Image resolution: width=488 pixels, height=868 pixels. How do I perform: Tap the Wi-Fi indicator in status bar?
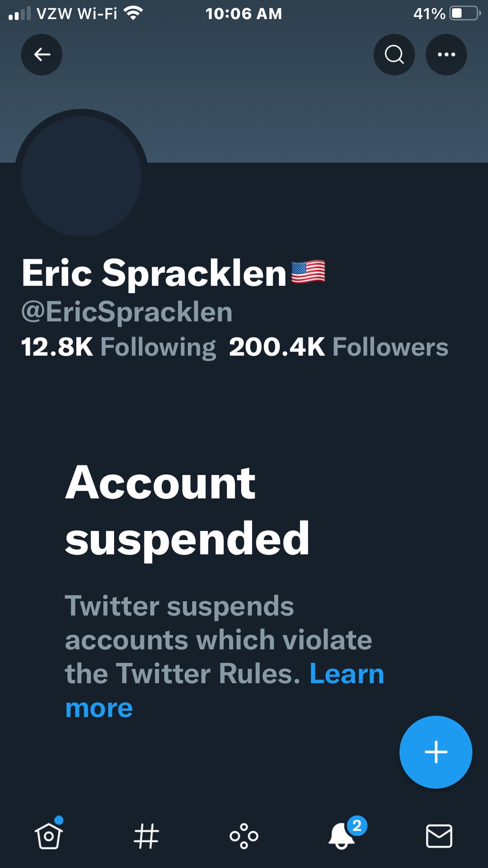click(x=132, y=12)
